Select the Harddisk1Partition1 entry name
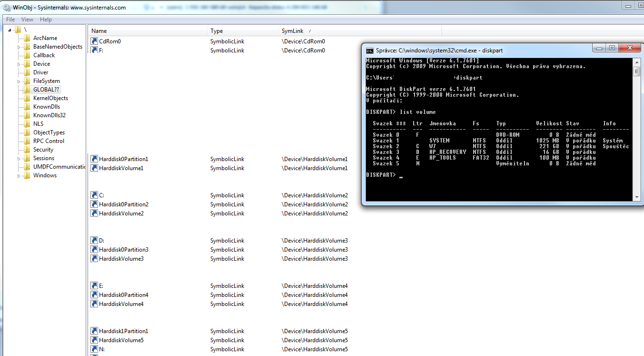 pos(124,331)
